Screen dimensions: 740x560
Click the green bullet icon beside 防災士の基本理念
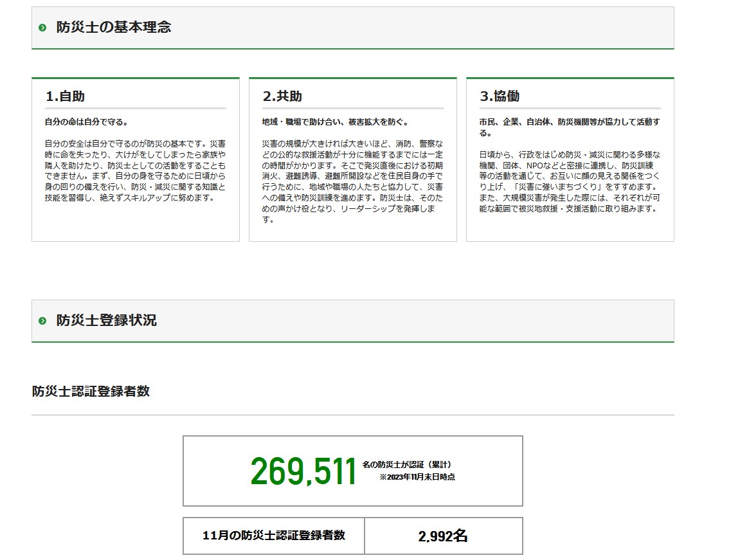pos(42,28)
